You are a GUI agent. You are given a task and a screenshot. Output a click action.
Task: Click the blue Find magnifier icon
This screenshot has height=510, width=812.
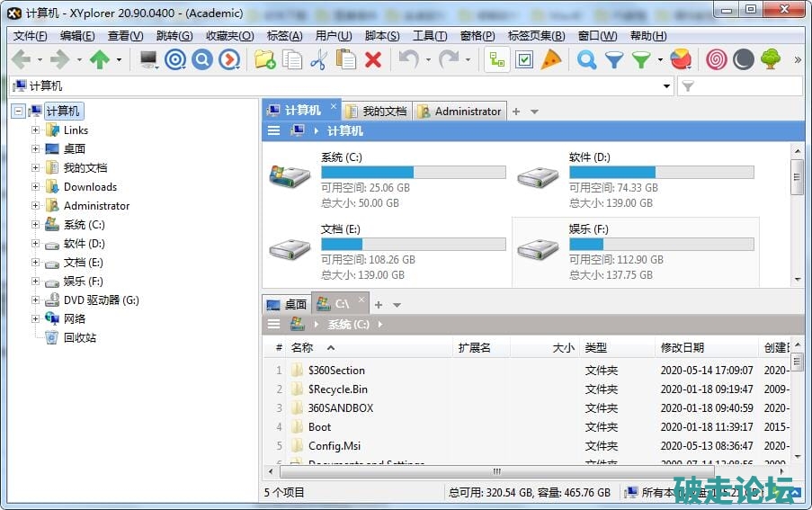point(586,59)
